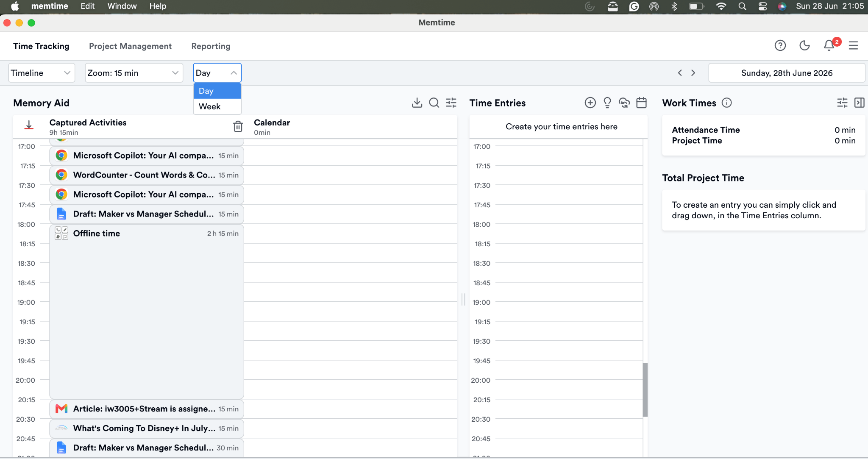Click Disney+ activity site icon
Screen dimensions: 868x459
61,428
